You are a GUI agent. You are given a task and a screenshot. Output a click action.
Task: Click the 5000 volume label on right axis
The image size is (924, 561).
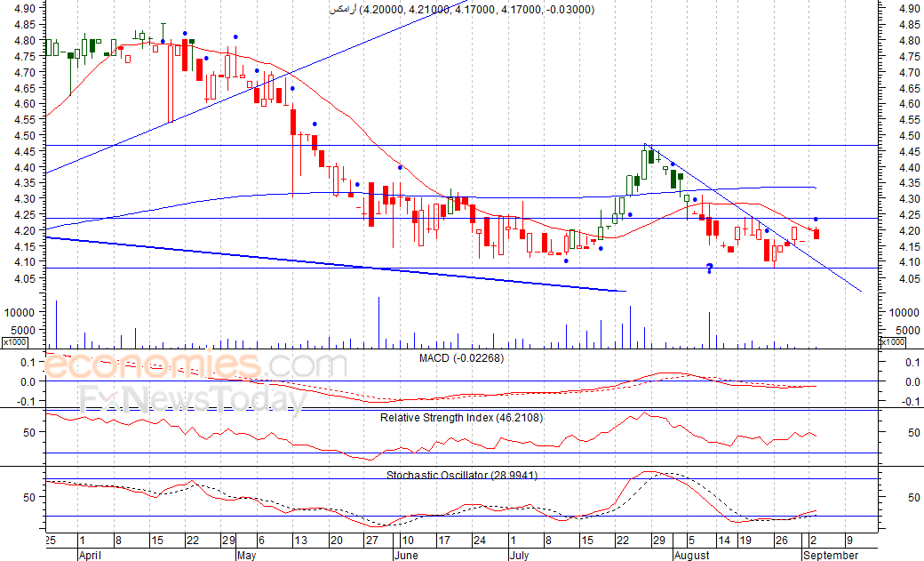[907, 331]
